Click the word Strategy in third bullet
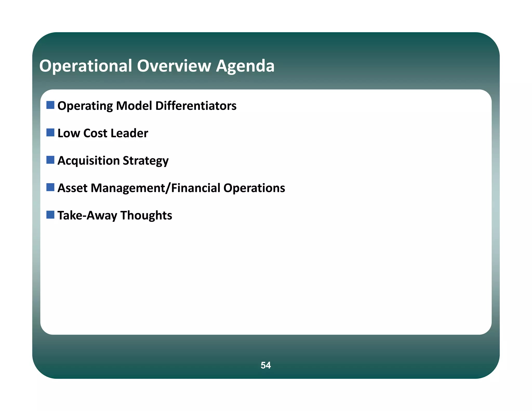 (145, 161)
